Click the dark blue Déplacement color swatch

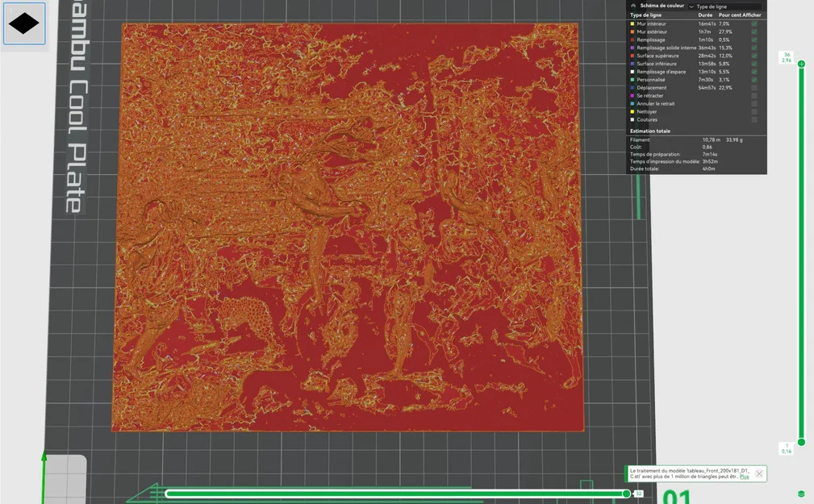[x=632, y=88]
